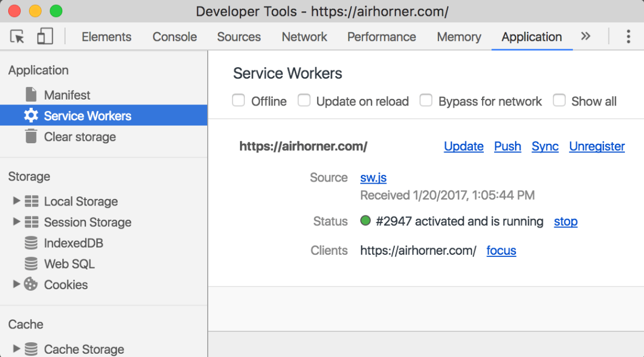Enable the Offline checkbox
The height and width of the screenshot is (357, 644).
point(238,100)
